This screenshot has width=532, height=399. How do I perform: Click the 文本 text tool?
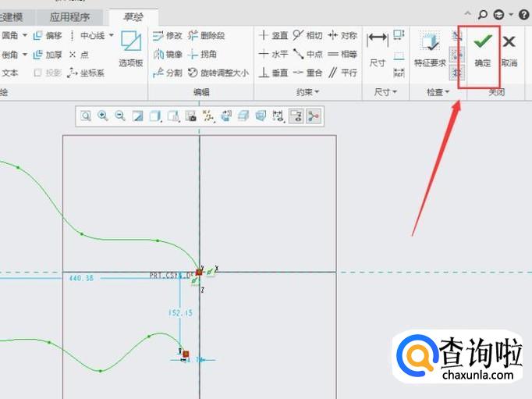point(10,73)
